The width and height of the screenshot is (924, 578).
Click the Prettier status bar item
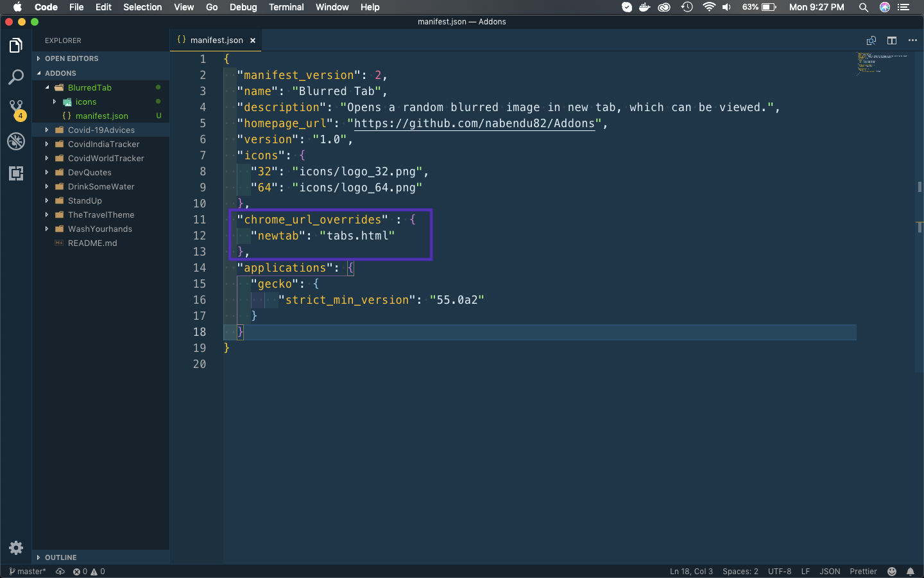[x=863, y=572]
